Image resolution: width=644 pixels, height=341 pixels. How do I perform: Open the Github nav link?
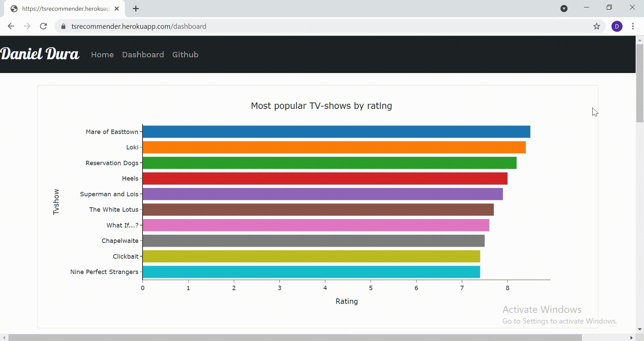[185, 55]
